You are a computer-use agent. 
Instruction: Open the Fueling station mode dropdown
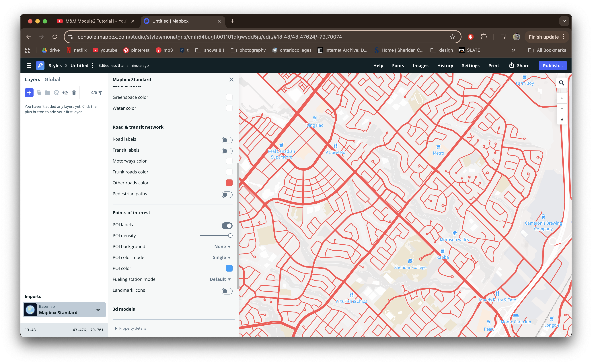tap(220, 279)
